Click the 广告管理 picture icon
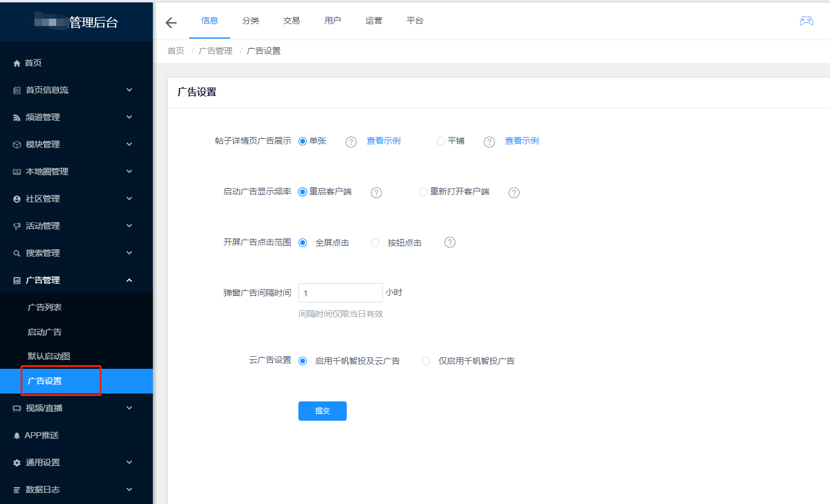 [x=17, y=281]
